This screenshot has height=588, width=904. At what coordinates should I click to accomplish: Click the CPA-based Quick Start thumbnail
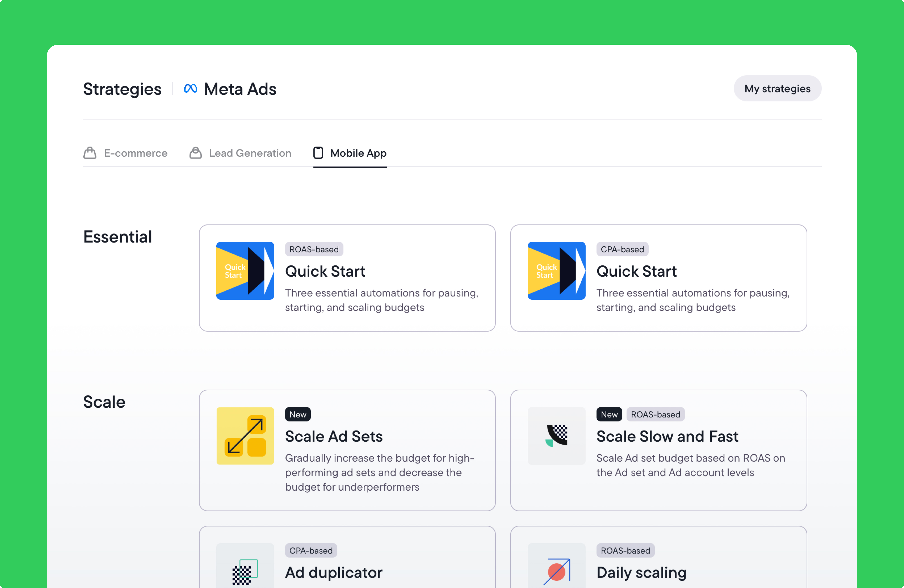(x=556, y=271)
